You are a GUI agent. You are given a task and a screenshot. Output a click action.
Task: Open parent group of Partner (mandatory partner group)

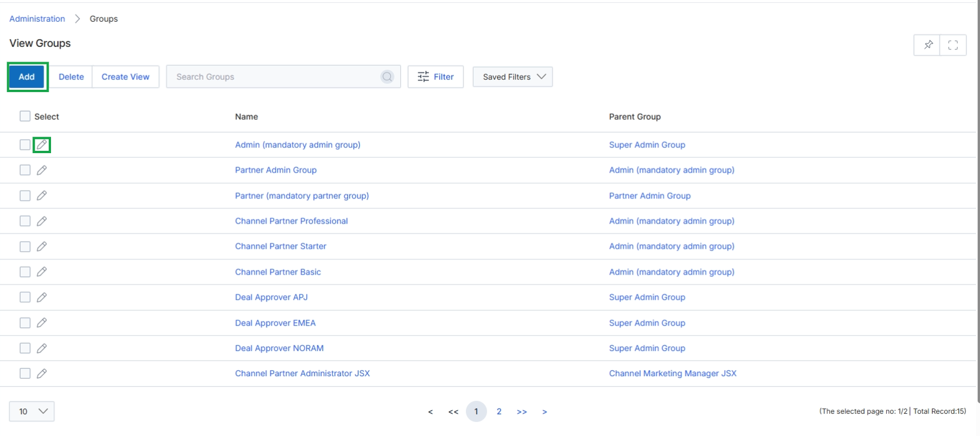(x=650, y=196)
